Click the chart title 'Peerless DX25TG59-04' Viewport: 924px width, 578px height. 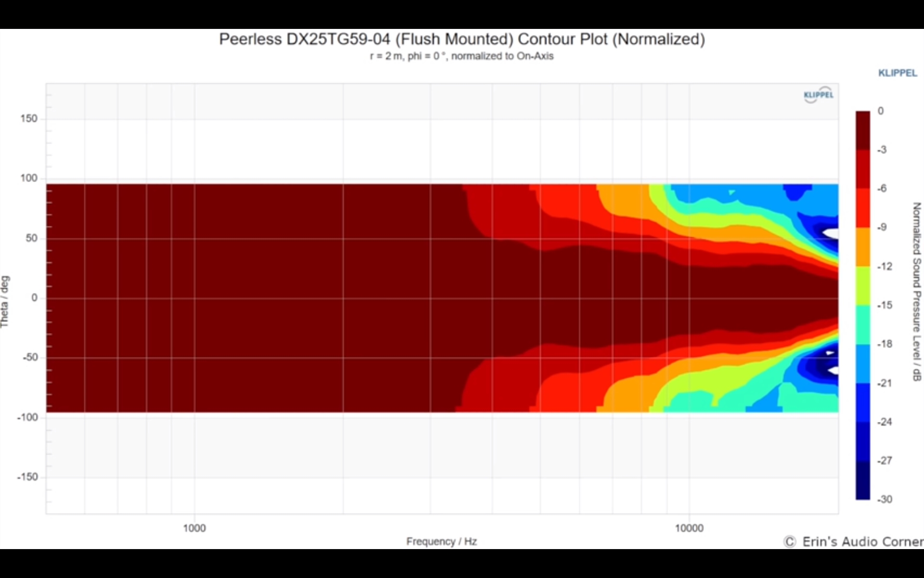click(x=304, y=39)
